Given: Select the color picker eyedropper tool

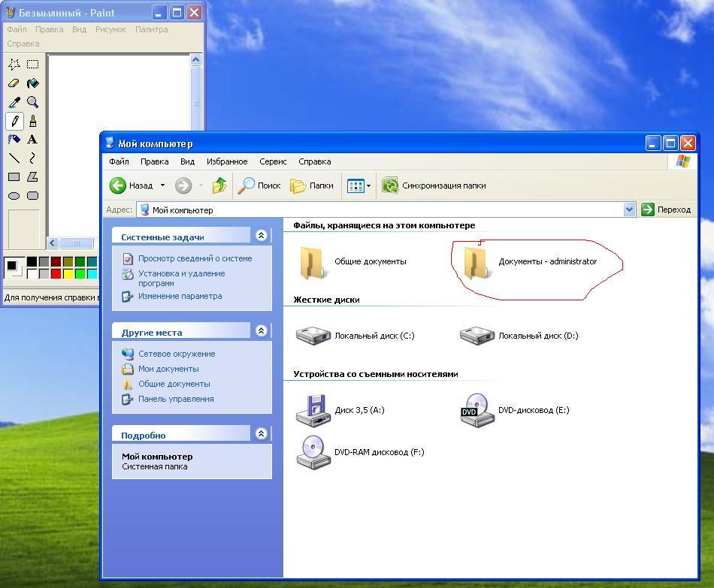Looking at the screenshot, I should 14,102.
